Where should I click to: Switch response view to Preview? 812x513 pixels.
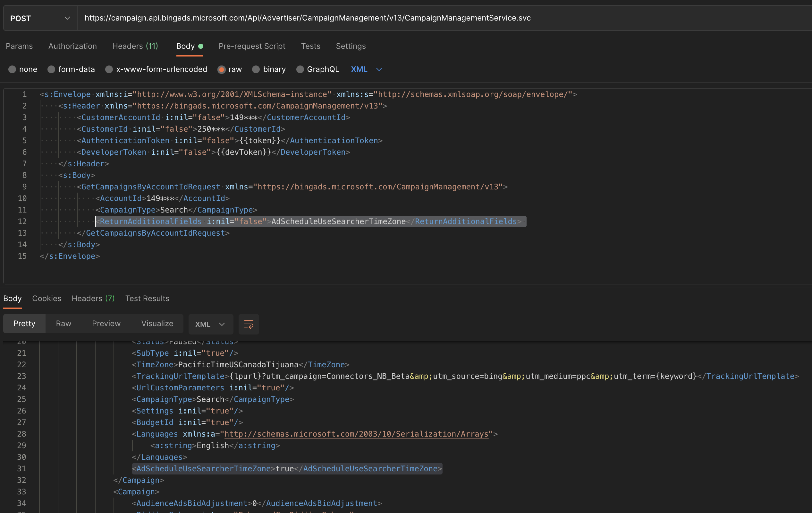coord(106,323)
